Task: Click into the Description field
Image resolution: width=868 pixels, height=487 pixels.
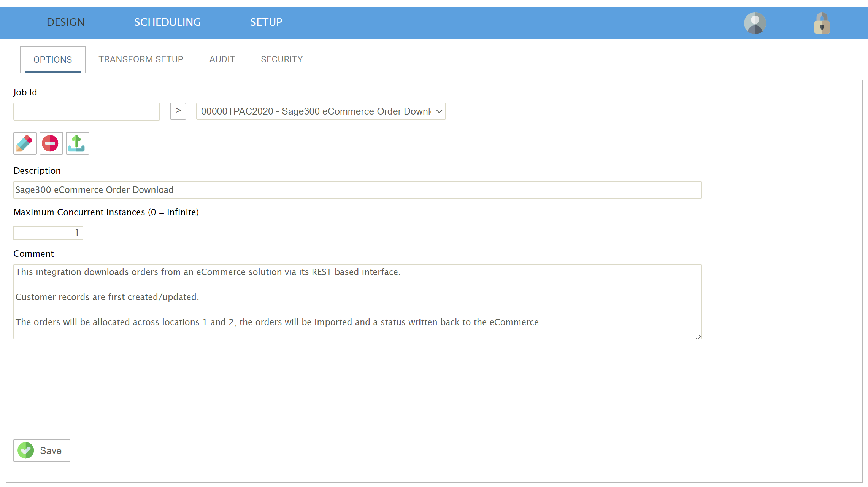Action: 357,190
